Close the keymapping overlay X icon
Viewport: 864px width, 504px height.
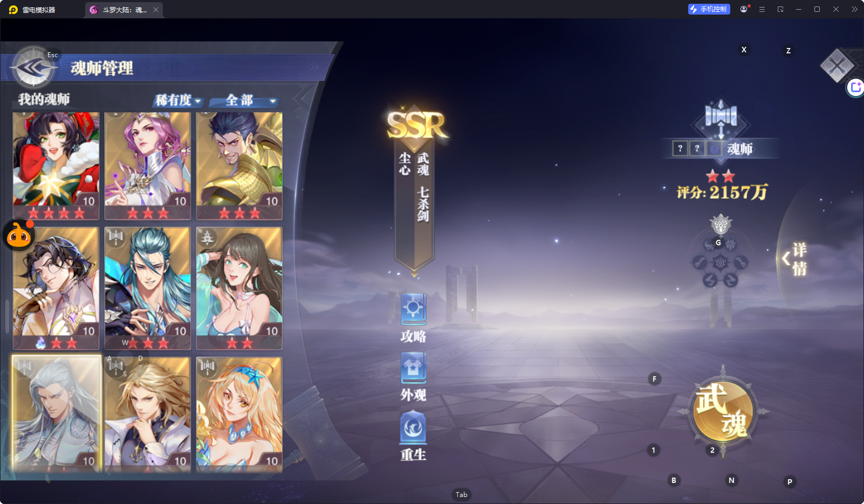pos(836,66)
